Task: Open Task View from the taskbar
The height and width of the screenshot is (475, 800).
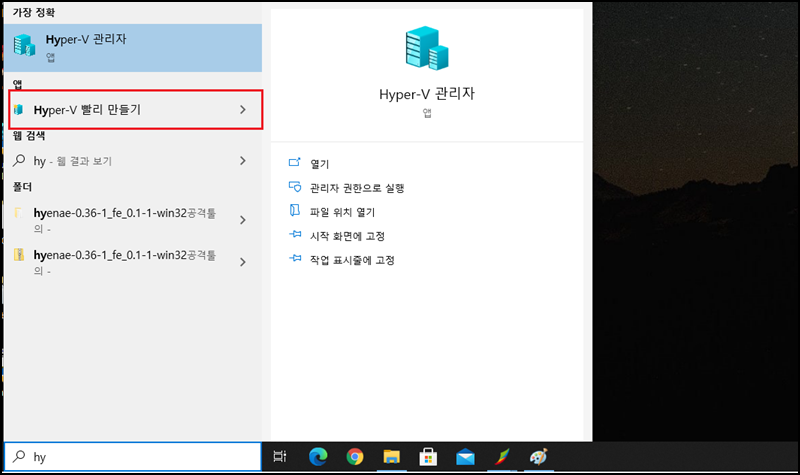Action: click(280, 457)
